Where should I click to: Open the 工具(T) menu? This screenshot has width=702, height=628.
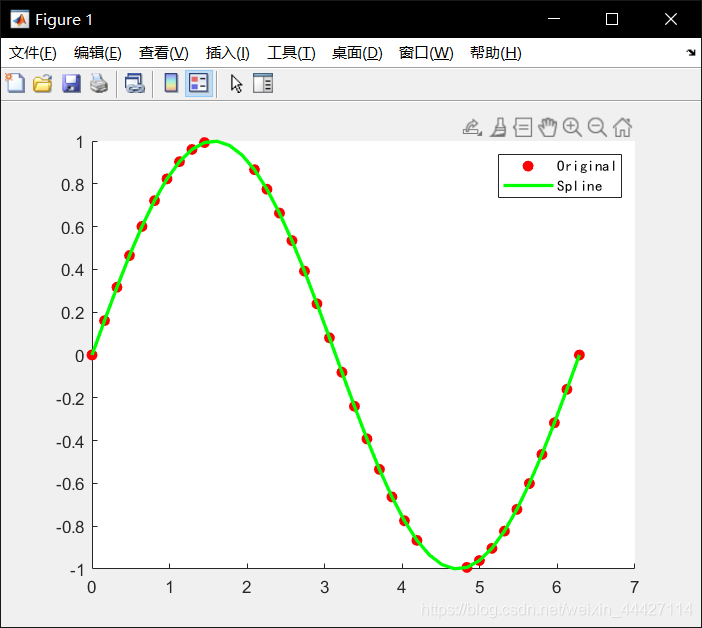click(x=291, y=53)
